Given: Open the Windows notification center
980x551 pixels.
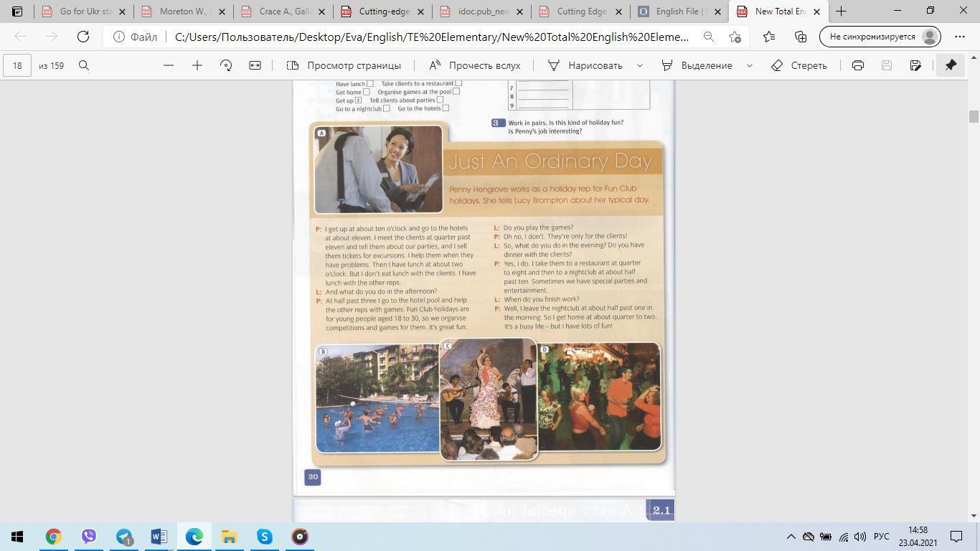Looking at the screenshot, I should click(x=956, y=537).
